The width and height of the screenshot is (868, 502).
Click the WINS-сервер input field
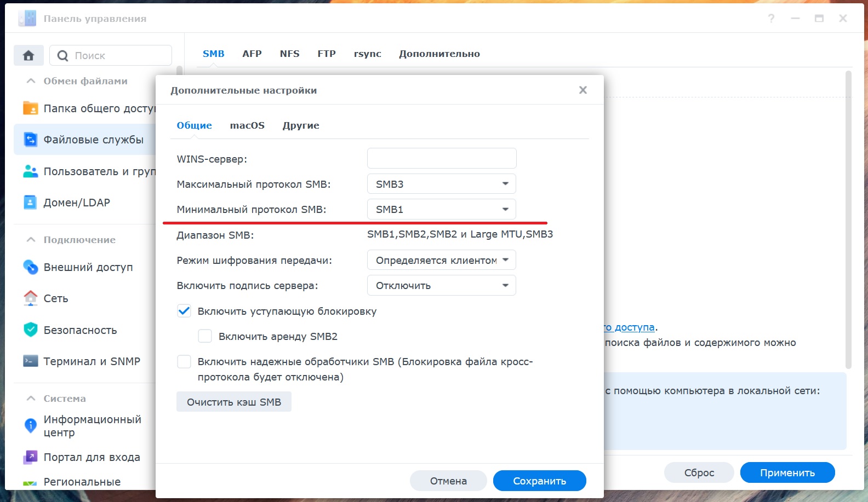click(x=442, y=158)
